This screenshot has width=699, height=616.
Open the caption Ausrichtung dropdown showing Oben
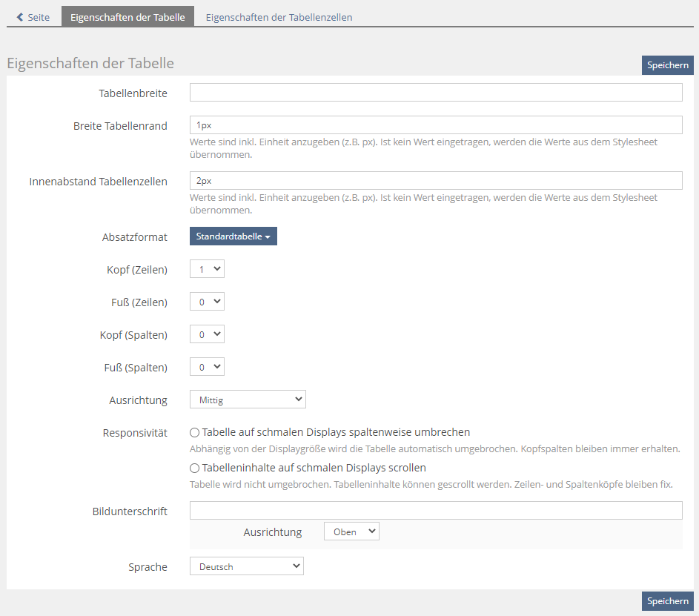tap(351, 531)
